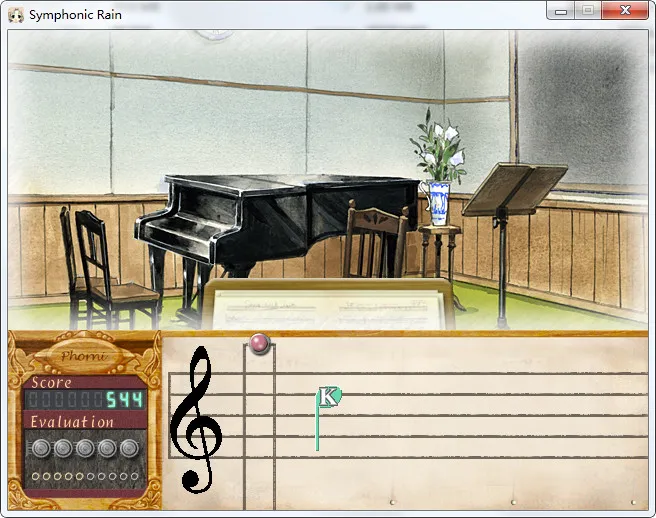The width and height of the screenshot is (656, 518).
Task: Click the Symphonic Rain title bar icon
Action: click(x=16, y=14)
